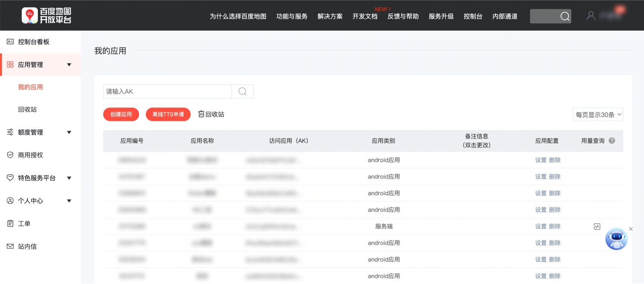Click the 用量查询 help question mark icon

point(612,140)
